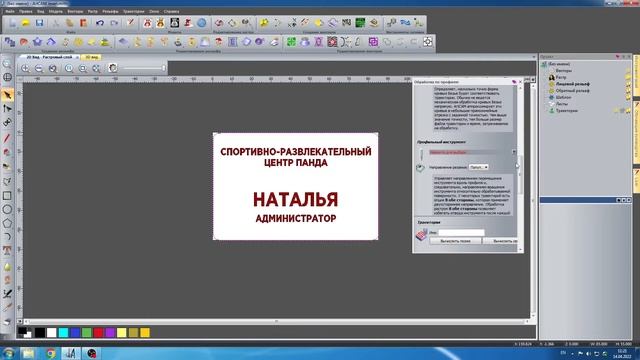
Task: Open the cutting direction dropdown
Action: [x=478, y=167]
